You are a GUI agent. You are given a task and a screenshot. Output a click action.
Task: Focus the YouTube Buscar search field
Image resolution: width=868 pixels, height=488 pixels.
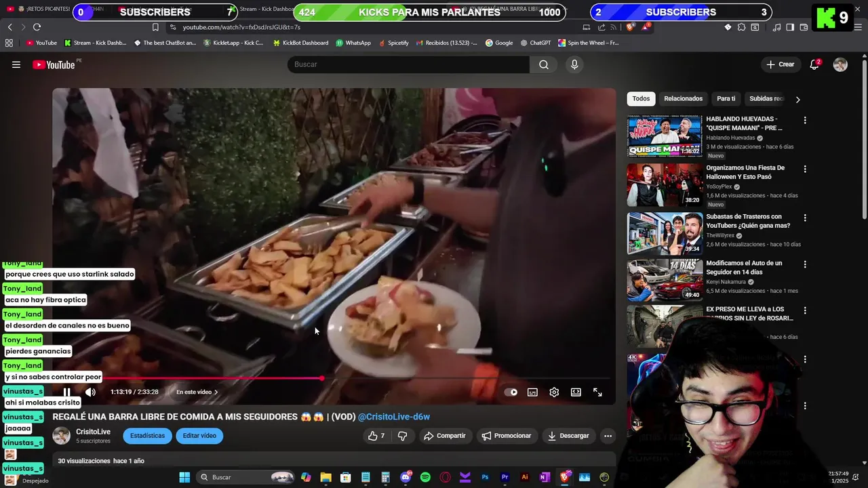click(x=408, y=64)
